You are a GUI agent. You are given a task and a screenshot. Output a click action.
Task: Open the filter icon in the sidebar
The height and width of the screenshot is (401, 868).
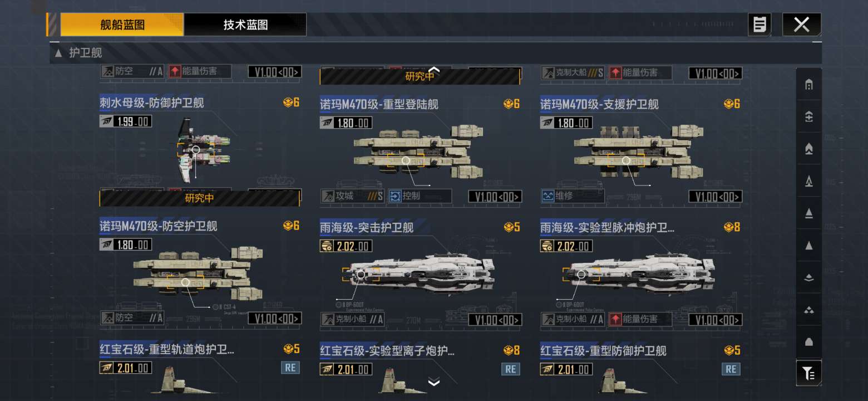tap(809, 373)
